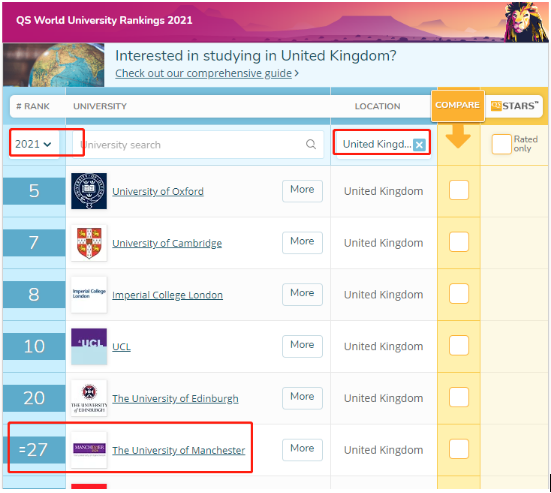Click the University of Oxford crest logo

click(x=89, y=191)
